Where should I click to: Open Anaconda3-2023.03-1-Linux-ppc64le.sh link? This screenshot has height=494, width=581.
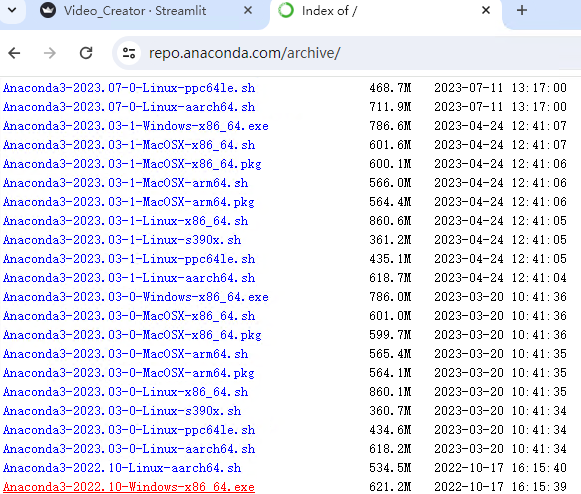click(x=129, y=259)
